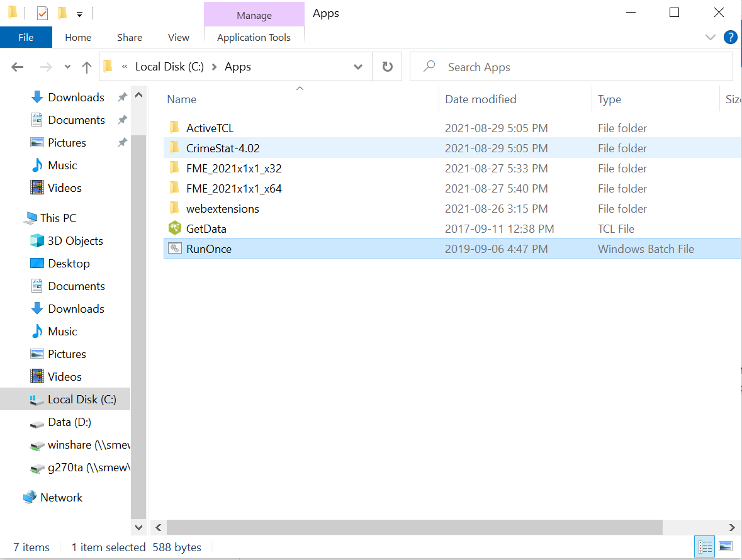Click the folder icon in title bar
Screen dimensions: 742x560
pos(13,13)
